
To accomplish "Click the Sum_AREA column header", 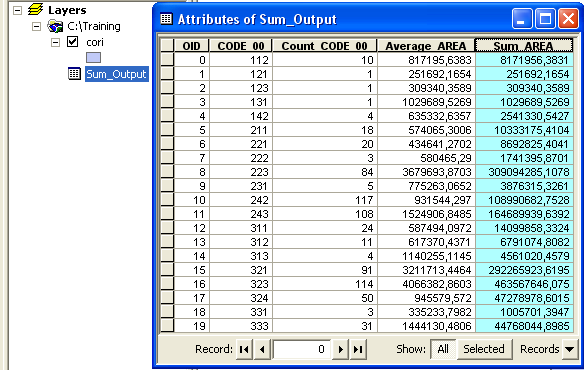I will [x=524, y=46].
